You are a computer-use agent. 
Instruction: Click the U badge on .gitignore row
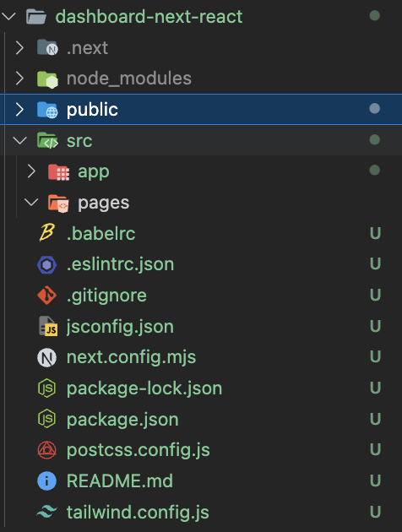(375, 295)
